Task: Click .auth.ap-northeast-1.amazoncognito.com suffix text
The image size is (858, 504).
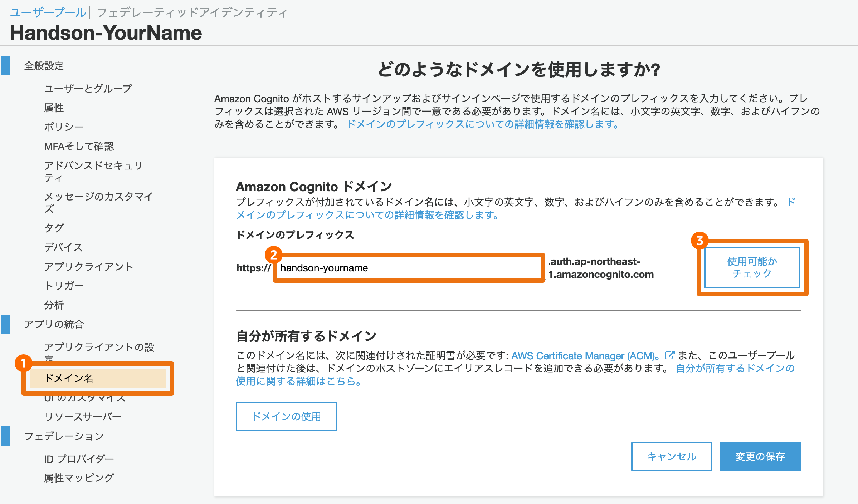Action: (601, 268)
